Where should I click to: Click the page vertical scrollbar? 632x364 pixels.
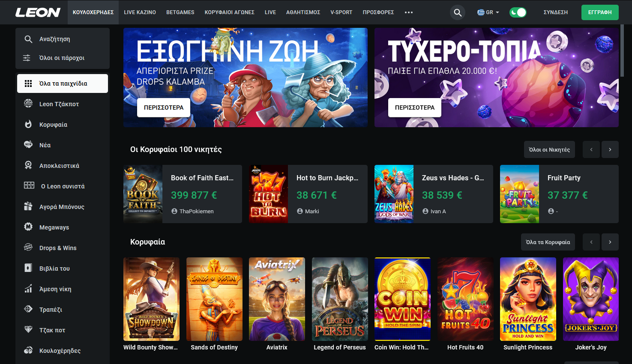tap(622, 51)
